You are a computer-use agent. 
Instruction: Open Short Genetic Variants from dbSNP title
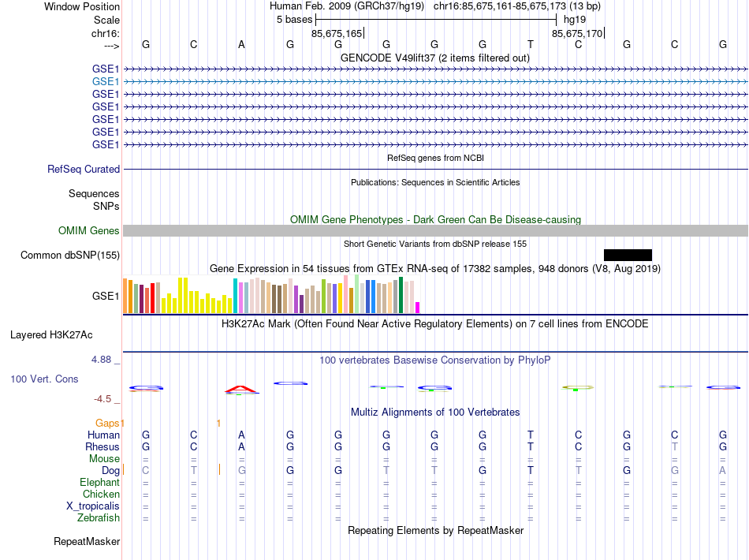click(435, 244)
